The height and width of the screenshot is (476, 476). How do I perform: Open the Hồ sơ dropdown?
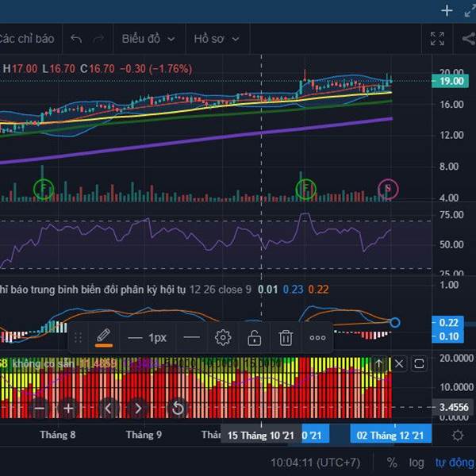click(x=217, y=39)
